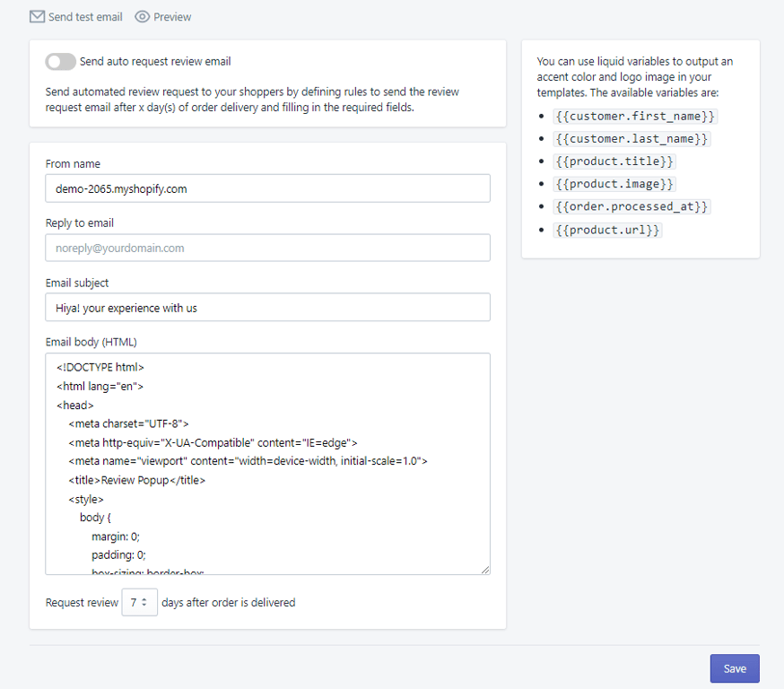Click the Email body (HTML) label
Image resolution: width=784 pixels, height=689 pixels.
(91, 342)
